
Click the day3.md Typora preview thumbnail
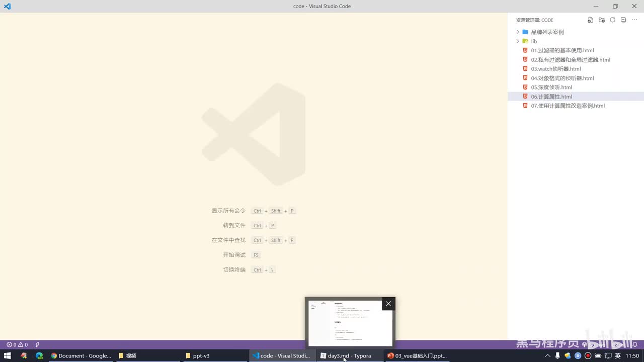pos(350,322)
